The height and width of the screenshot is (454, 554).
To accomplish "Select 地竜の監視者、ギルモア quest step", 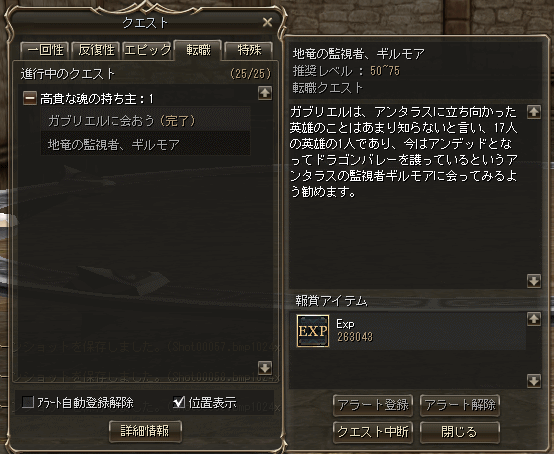I will (146, 144).
